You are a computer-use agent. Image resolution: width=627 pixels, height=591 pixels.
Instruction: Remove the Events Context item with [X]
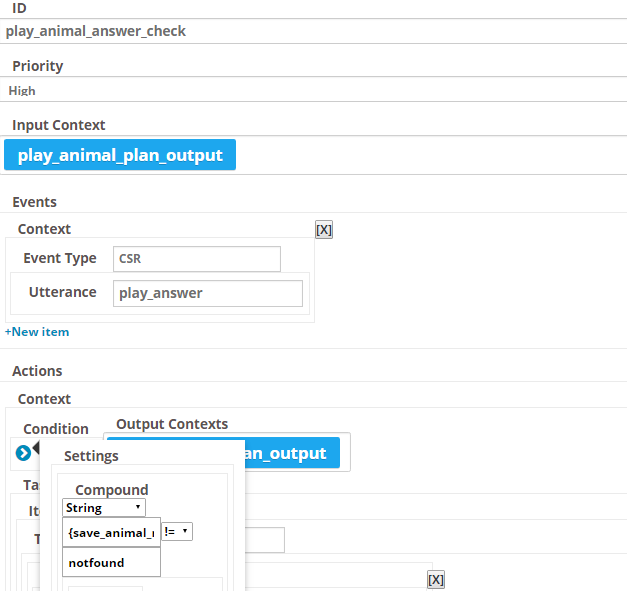click(324, 230)
